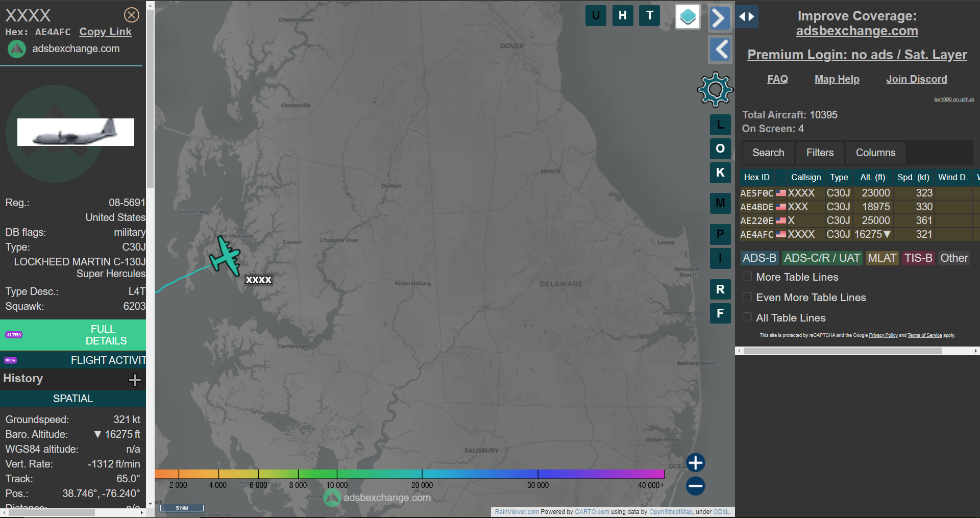The image size is (980, 518).
Task: Click the I map button
Action: click(x=720, y=258)
